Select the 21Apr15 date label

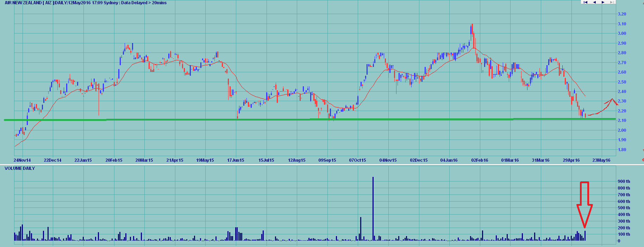[175, 160]
